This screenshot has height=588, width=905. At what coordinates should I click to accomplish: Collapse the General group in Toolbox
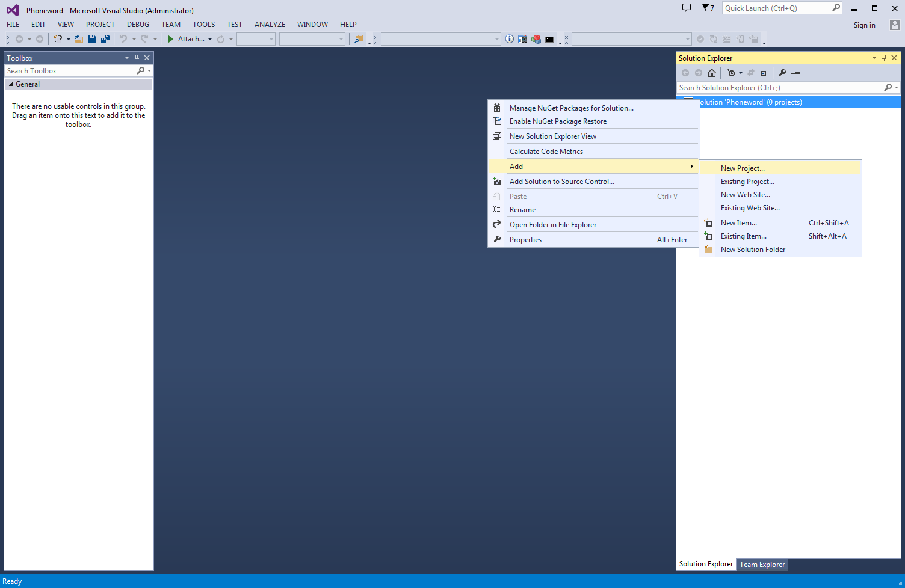tap(11, 84)
